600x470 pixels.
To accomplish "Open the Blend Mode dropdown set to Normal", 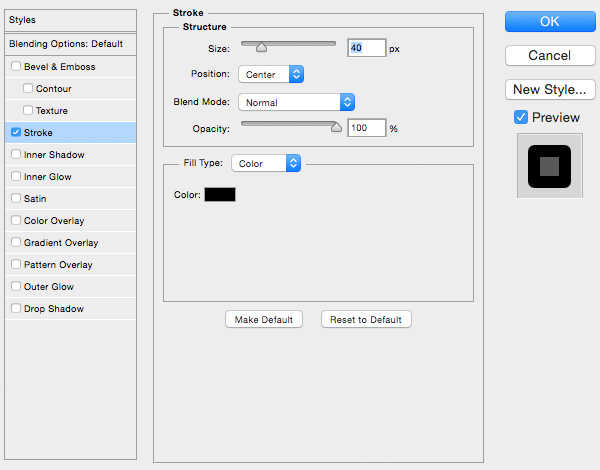I will click(297, 102).
